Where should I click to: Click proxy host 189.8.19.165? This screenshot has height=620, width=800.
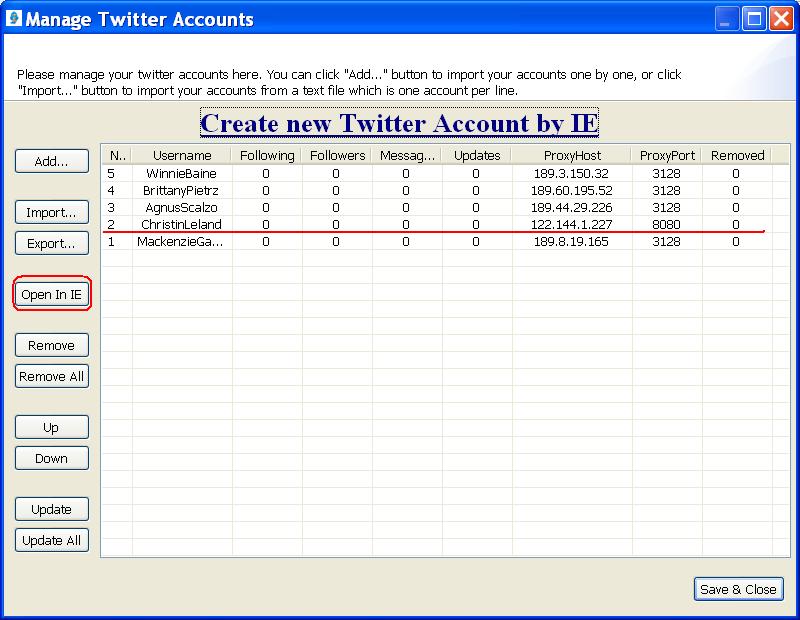coord(571,241)
